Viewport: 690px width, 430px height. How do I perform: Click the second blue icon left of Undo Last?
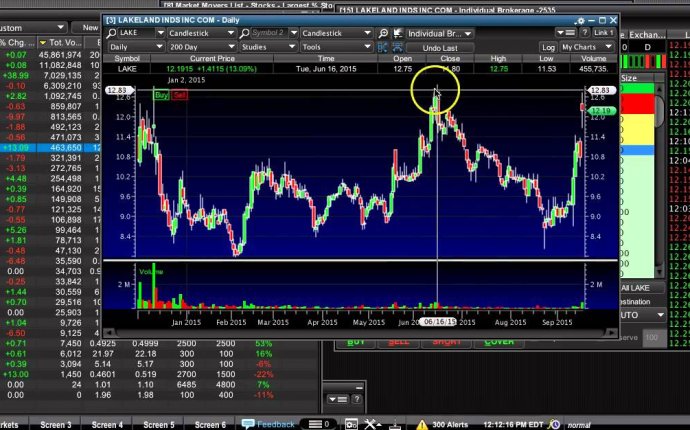pyautogui.click(x=397, y=47)
